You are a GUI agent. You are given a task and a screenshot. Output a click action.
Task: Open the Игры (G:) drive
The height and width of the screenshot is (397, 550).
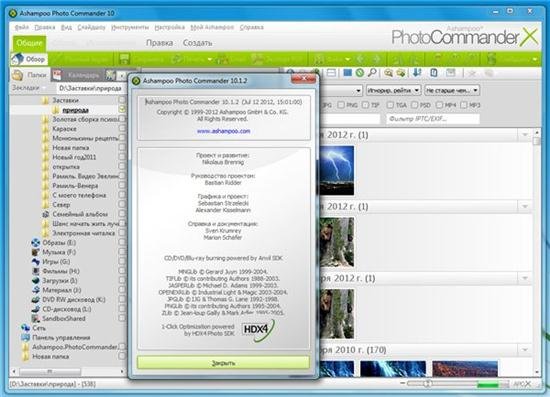(x=51, y=262)
